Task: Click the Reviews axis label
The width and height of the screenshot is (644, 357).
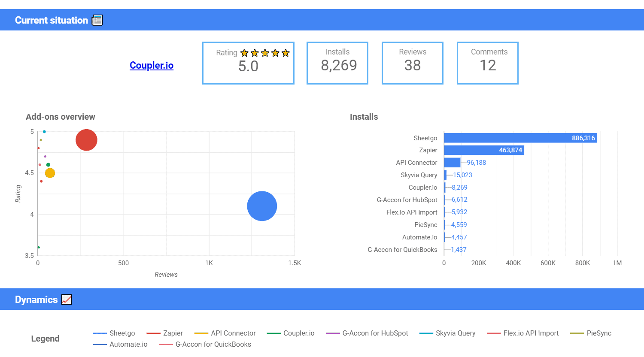Action: (166, 275)
